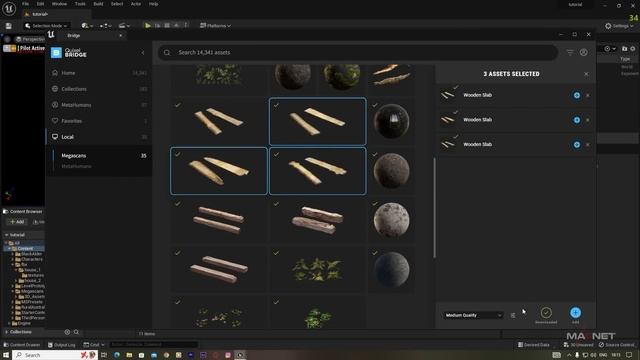Toggle checkmark on the grey concrete sphere asset
640x360 pixels.
tap(375, 204)
